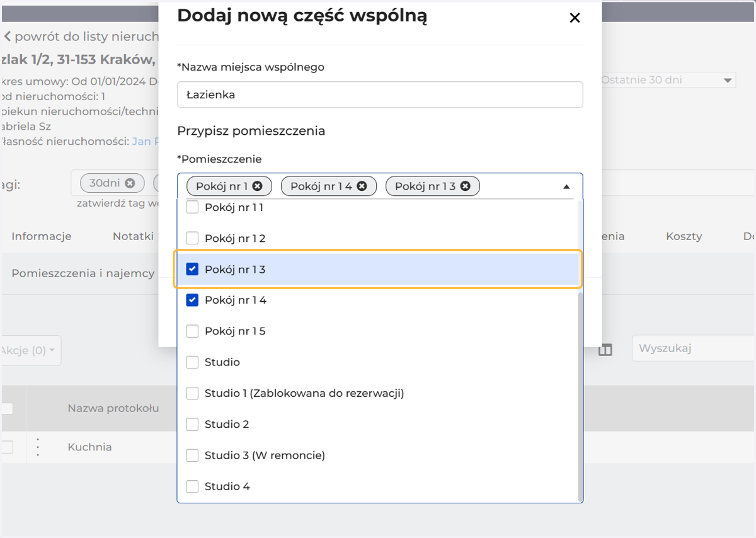Image resolution: width=756 pixels, height=538 pixels.
Task: Click the Nazwa protokołu column header
Action: (113, 408)
